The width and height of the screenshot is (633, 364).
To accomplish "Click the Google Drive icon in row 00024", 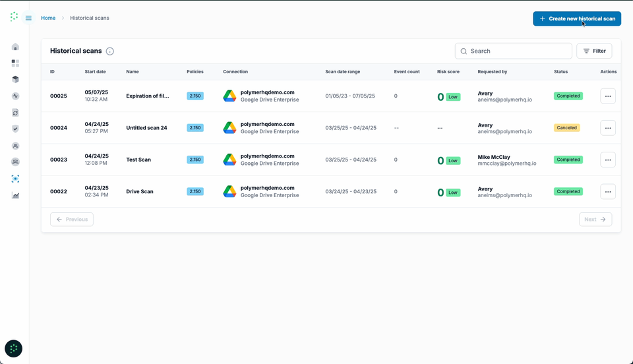I will point(229,128).
